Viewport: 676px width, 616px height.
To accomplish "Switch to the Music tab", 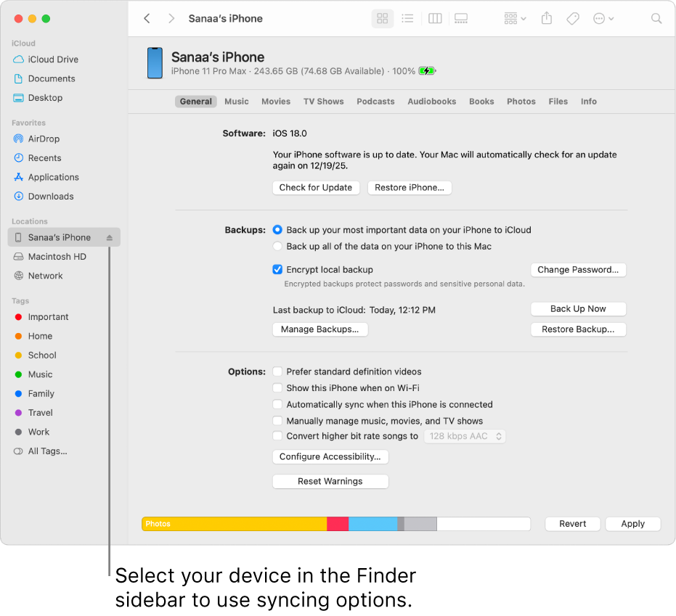I will [237, 102].
